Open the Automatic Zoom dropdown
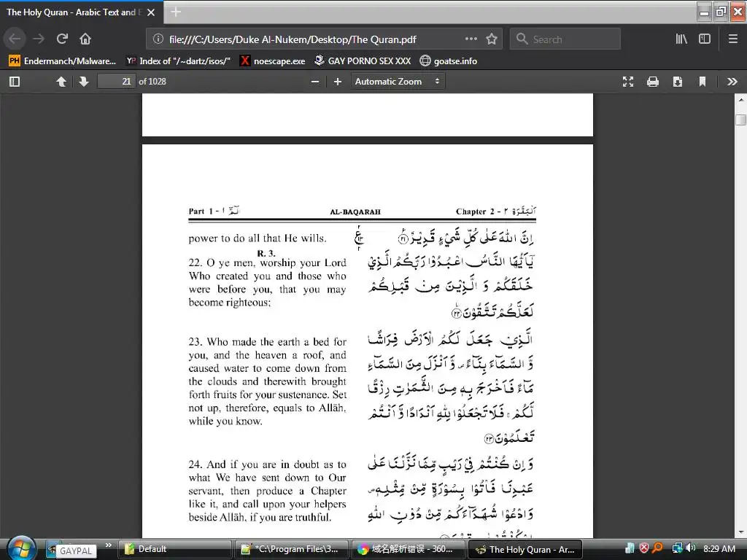This screenshot has width=747, height=560. coord(398,82)
